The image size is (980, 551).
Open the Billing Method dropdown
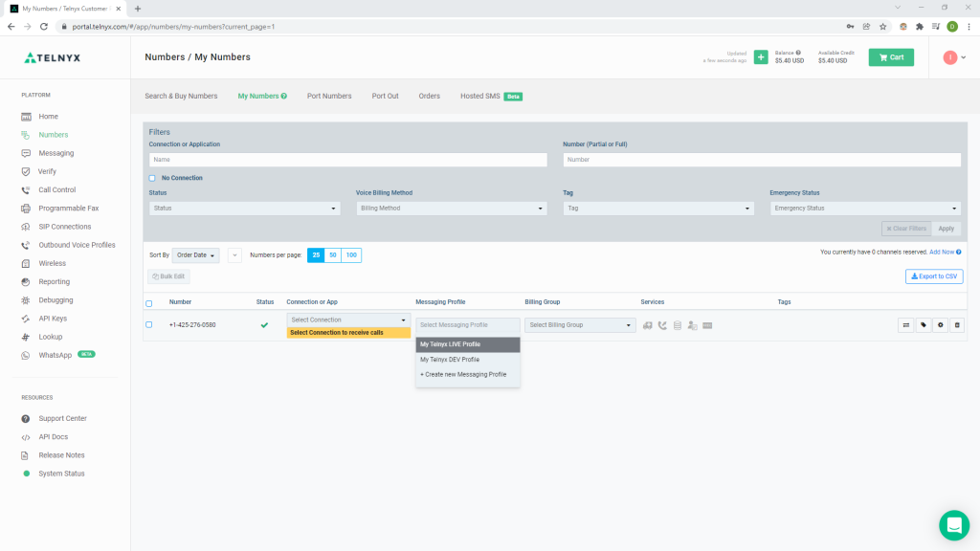click(x=452, y=208)
